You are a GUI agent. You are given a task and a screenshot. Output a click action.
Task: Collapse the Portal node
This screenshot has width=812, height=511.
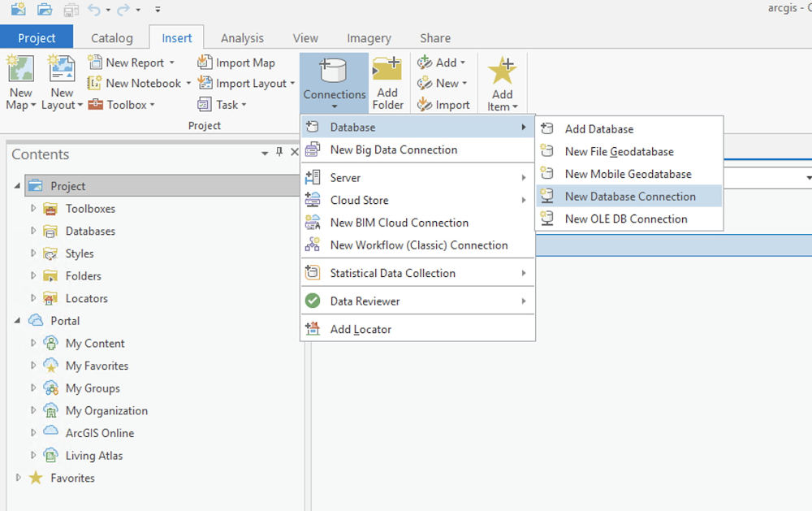pos(17,320)
